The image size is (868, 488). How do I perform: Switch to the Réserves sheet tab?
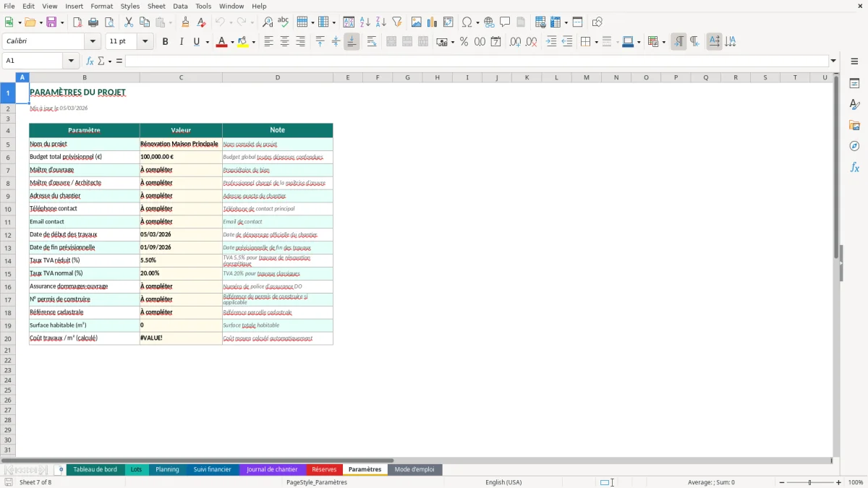pyautogui.click(x=324, y=469)
